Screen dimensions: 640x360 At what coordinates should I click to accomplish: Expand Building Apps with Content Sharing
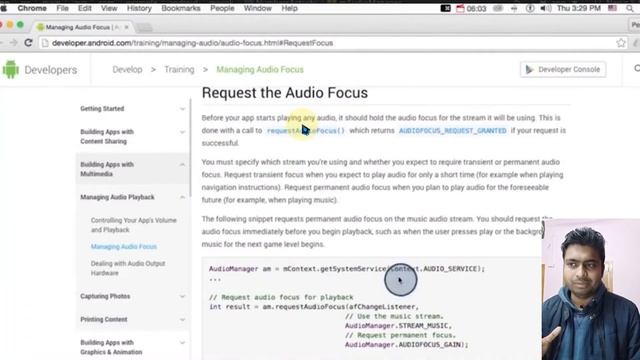(182, 132)
